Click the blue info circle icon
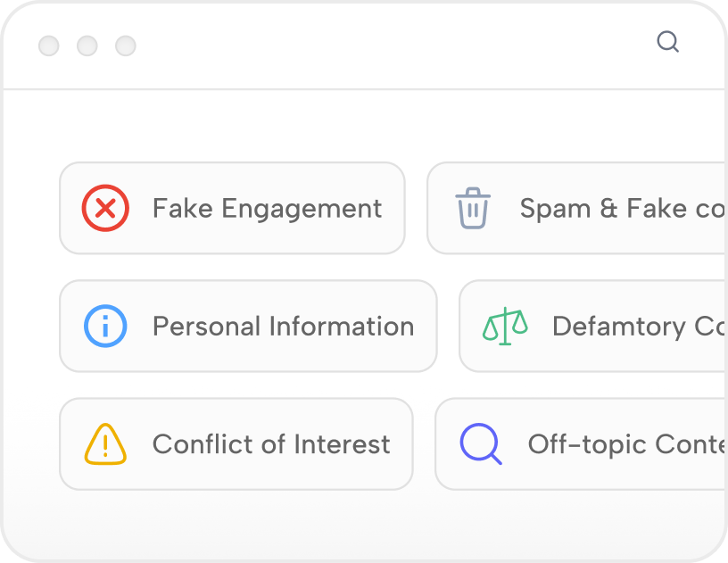 (x=105, y=327)
